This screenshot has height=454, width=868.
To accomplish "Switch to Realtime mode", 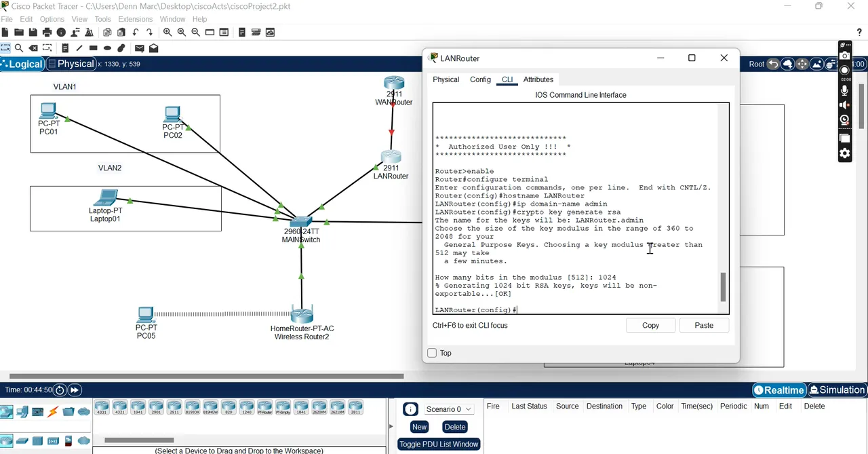I will click(780, 390).
